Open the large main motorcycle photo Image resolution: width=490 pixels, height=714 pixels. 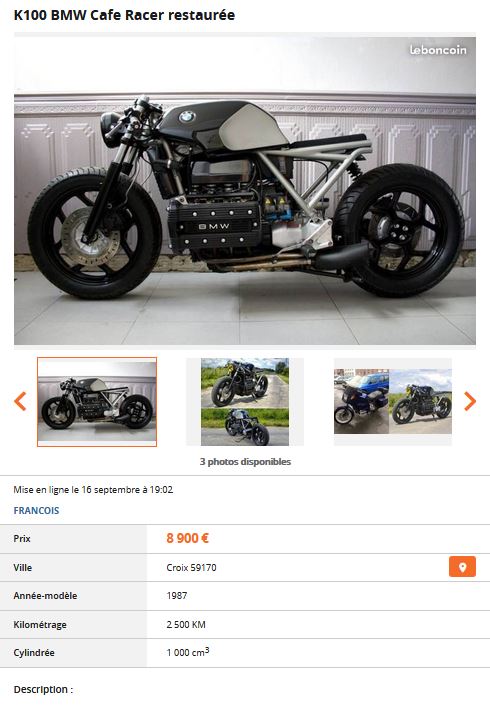click(245, 190)
